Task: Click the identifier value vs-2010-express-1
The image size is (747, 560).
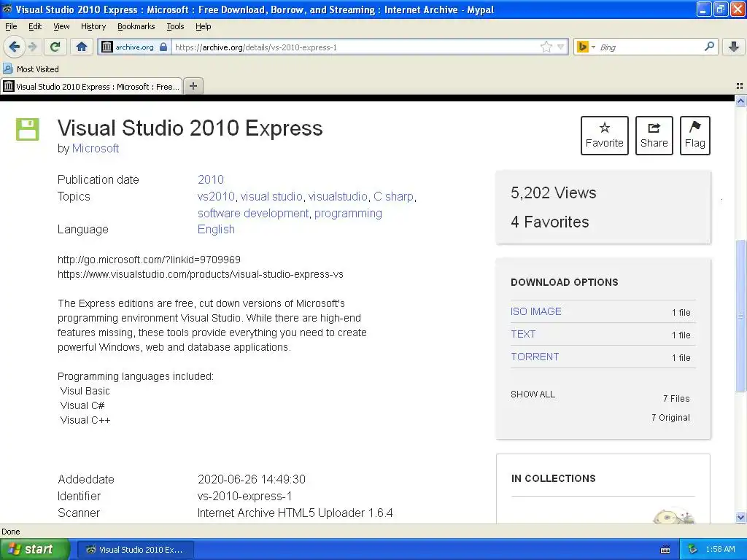Action: [245, 496]
